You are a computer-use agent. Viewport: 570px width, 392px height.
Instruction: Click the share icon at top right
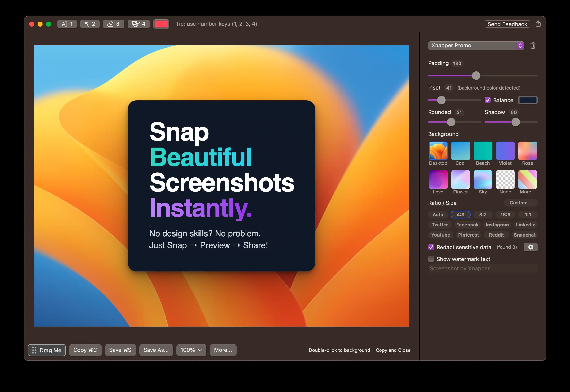(x=538, y=24)
